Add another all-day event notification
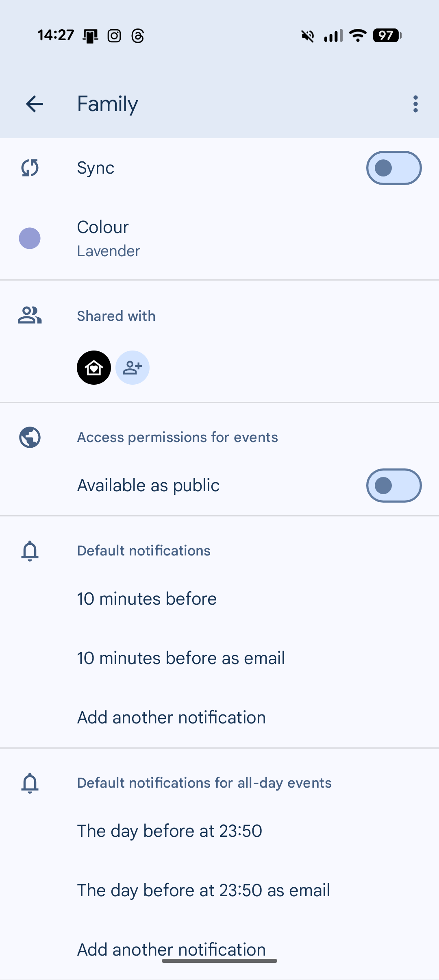 pyautogui.click(x=171, y=949)
